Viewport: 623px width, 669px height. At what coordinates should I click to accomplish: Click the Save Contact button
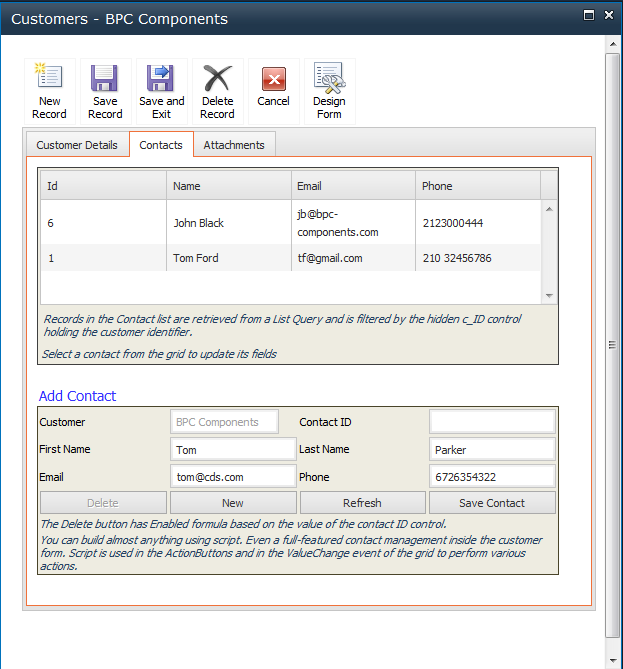point(492,503)
